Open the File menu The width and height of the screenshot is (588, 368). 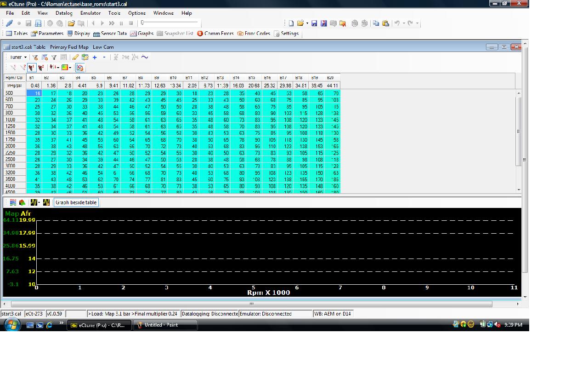10,13
